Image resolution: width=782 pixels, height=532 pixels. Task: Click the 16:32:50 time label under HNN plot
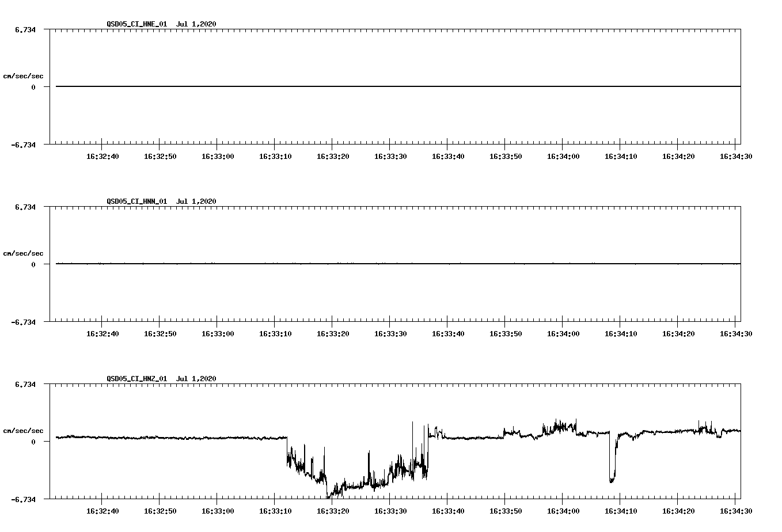point(160,334)
